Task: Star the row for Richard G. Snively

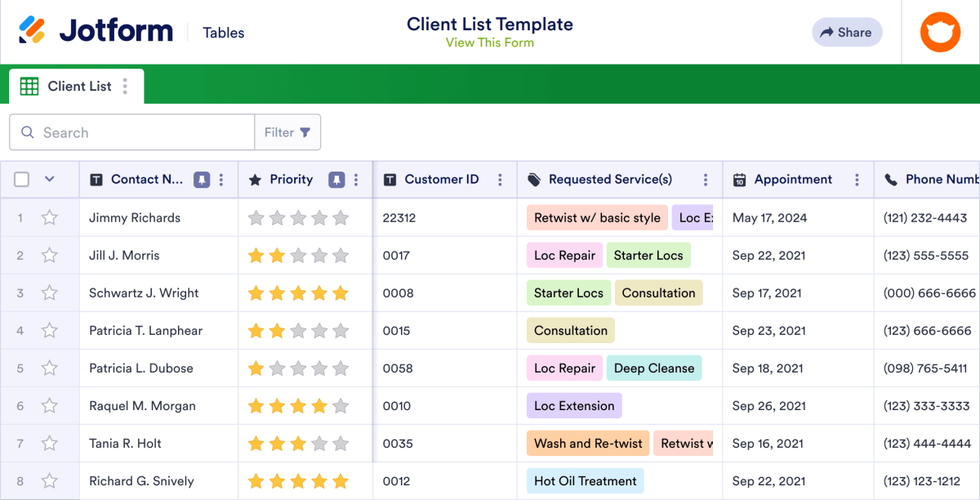Action: pyautogui.click(x=49, y=480)
